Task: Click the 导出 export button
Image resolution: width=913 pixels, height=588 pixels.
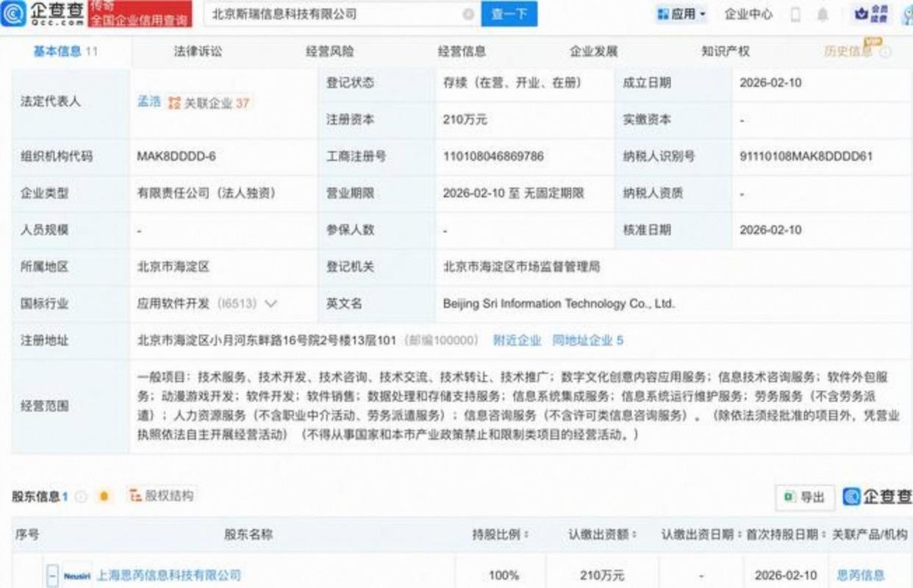Action: (x=805, y=497)
